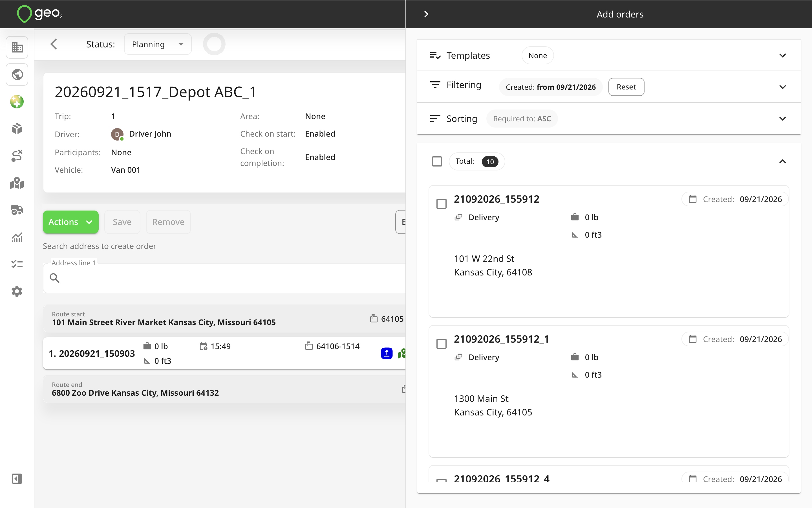Click the 64106-1514 zip code text

[x=338, y=346]
